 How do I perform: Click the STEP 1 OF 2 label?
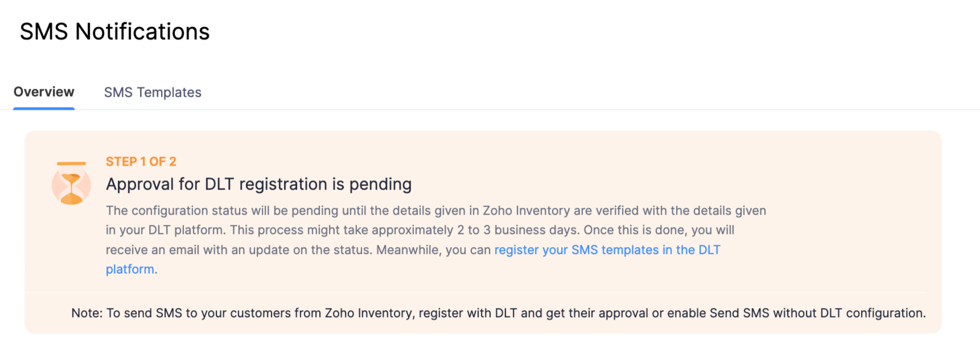pos(141,161)
